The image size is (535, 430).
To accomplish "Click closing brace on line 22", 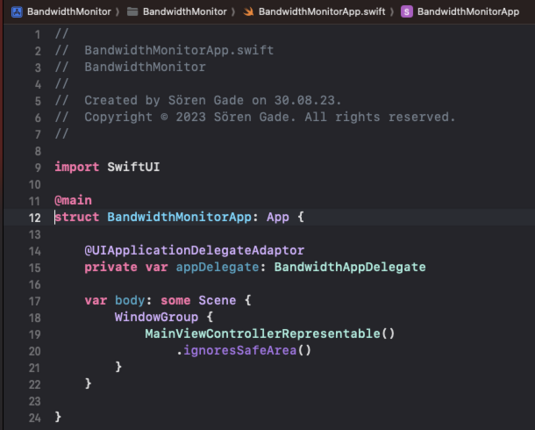I will [88, 384].
